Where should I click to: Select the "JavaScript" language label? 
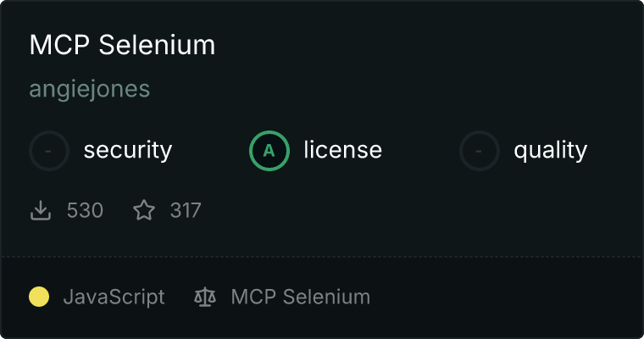tap(114, 297)
